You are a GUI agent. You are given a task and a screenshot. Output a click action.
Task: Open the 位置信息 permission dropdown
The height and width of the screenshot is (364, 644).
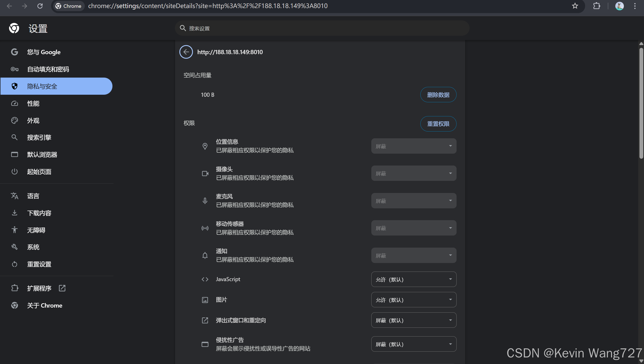[x=414, y=146]
